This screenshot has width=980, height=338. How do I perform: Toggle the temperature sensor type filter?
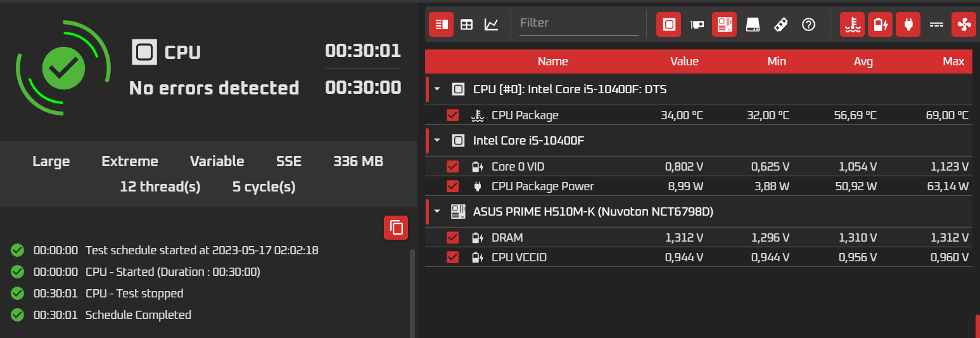tap(853, 25)
